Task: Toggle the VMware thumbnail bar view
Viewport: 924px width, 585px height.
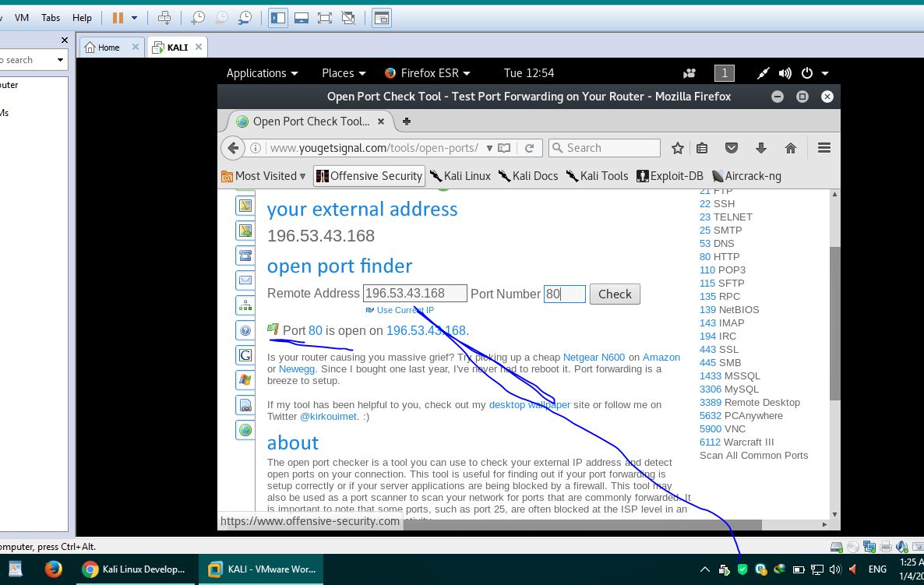Action: click(x=302, y=17)
